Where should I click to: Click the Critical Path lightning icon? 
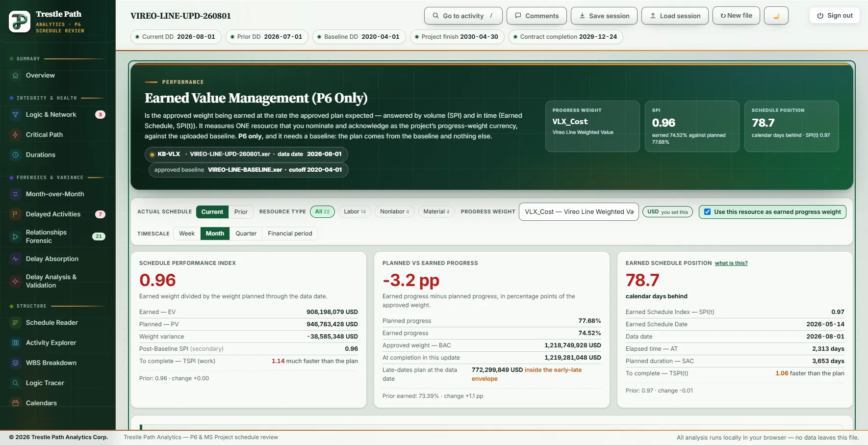(x=15, y=135)
